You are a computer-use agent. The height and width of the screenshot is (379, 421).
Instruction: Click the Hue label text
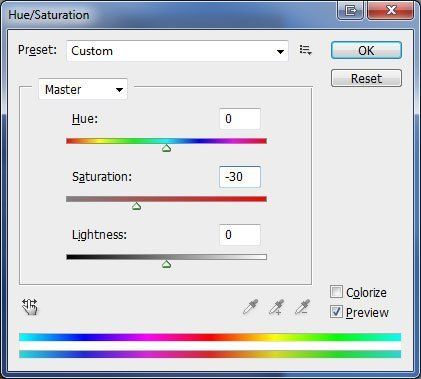coord(85,119)
